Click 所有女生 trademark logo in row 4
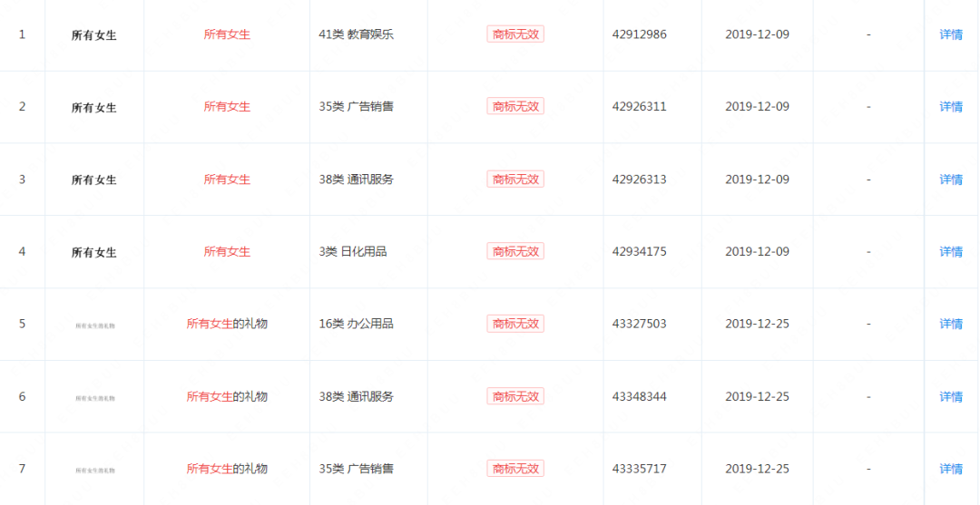The image size is (980, 505). point(94,252)
